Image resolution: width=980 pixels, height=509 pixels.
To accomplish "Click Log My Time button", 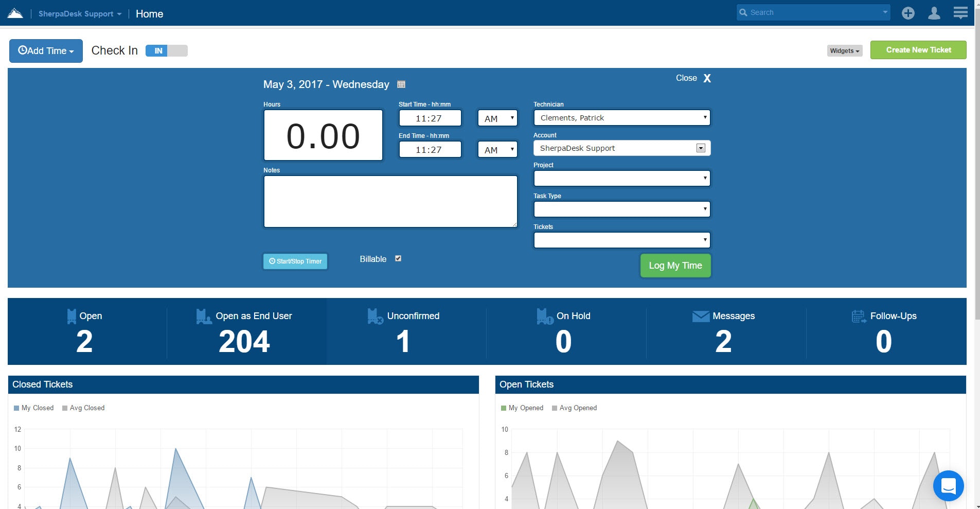I will click(x=675, y=266).
